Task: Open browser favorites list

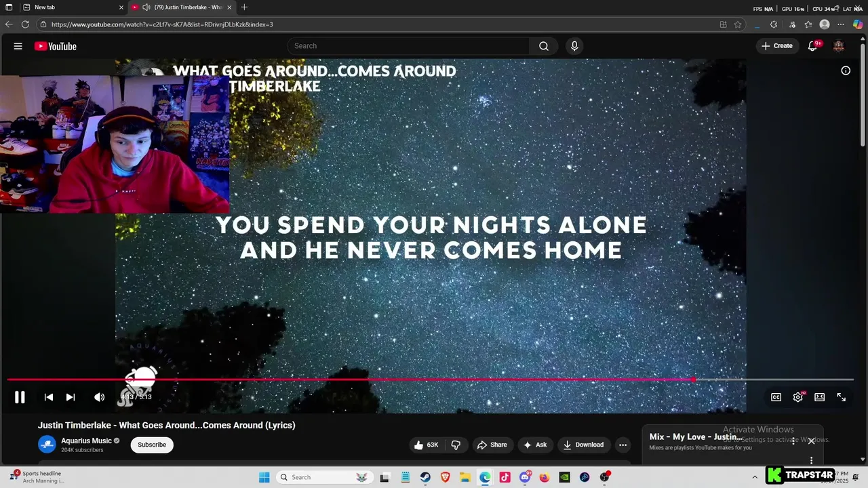Action: (808, 24)
